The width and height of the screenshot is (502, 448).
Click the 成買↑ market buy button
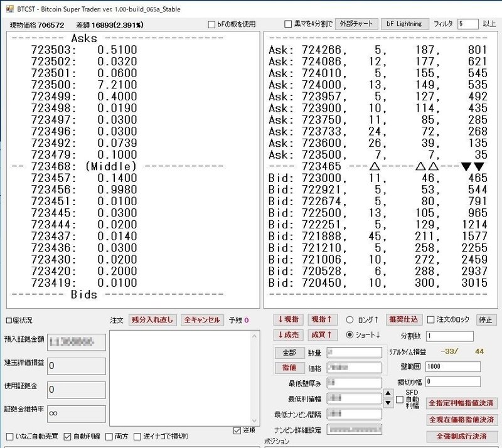pos(322,335)
